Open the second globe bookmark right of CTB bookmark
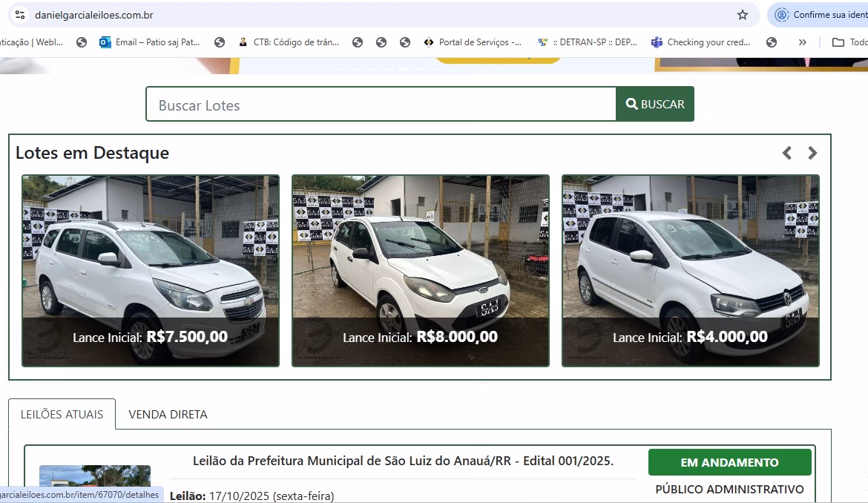The height and width of the screenshot is (503, 868). 381,42
